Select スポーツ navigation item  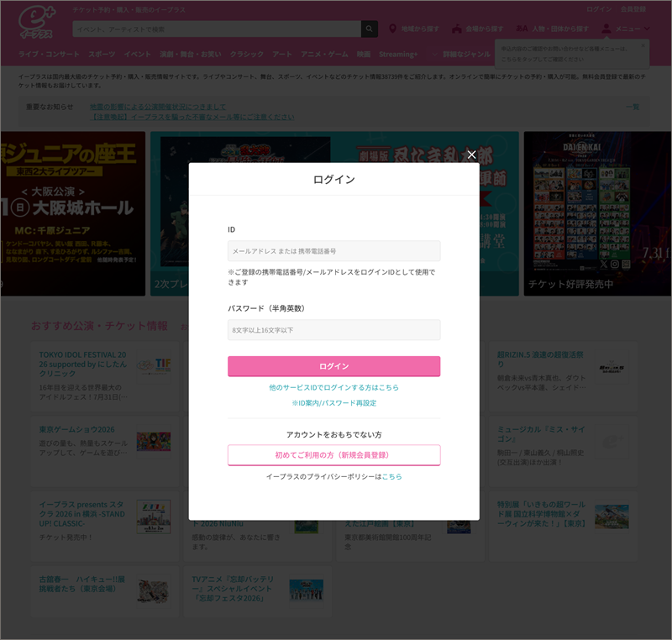(102, 54)
